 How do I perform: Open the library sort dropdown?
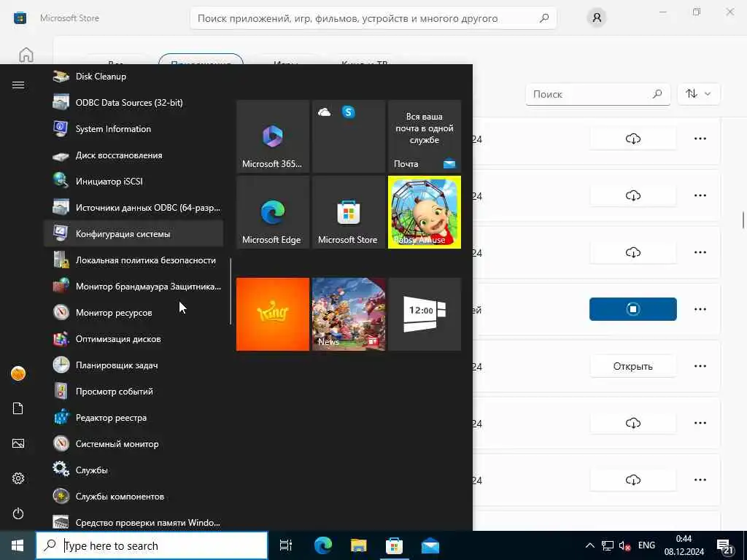pyautogui.click(x=698, y=94)
